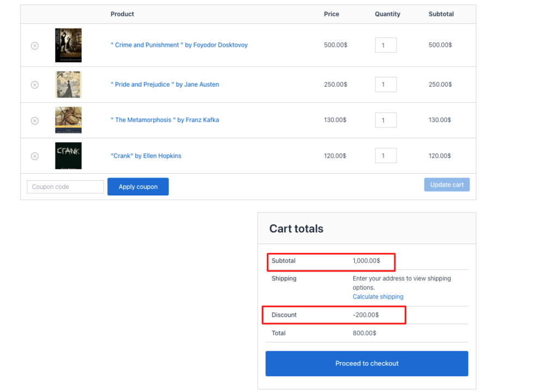Open "The Metamorphosis" by Franz Kafka link
The height and width of the screenshot is (392, 558).
(165, 120)
